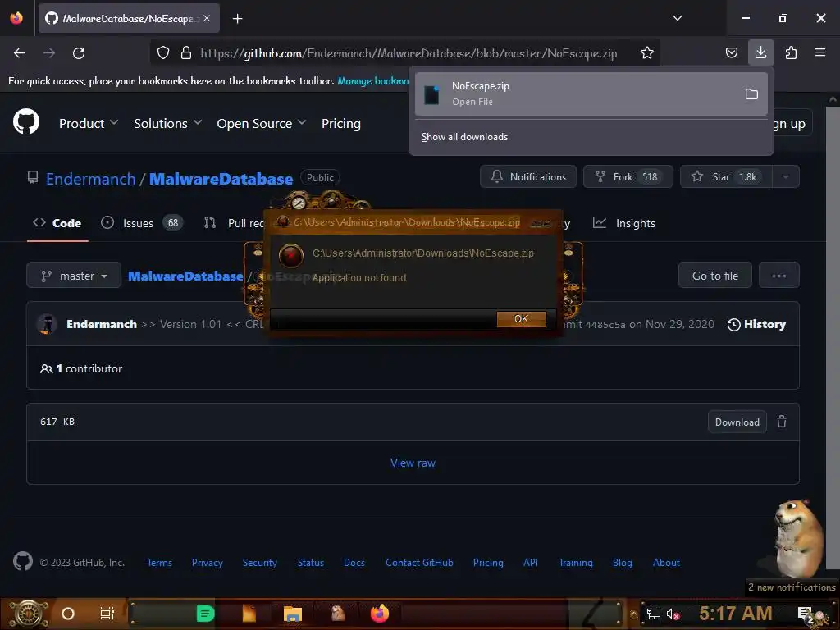Click MalwareDatabase in the file breadcrumb
The height and width of the screenshot is (630, 840).
click(185, 276)
